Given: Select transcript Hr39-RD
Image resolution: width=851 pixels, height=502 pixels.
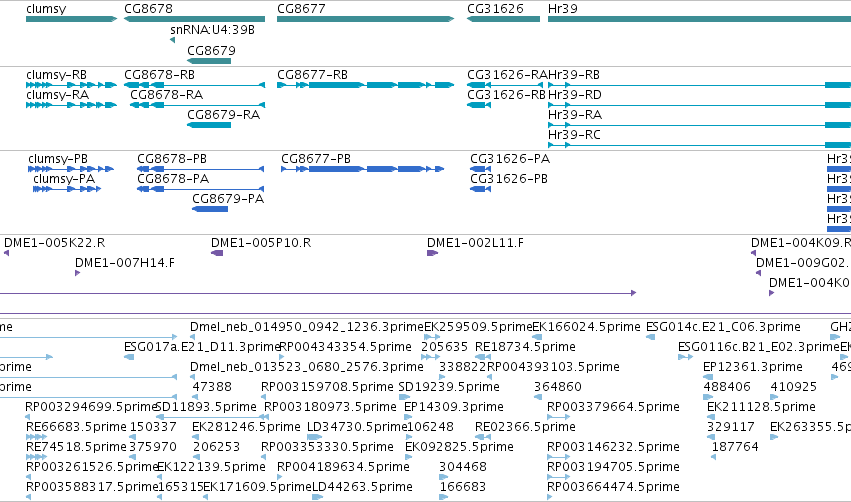Looking at the screenshot, I should 575,94.
